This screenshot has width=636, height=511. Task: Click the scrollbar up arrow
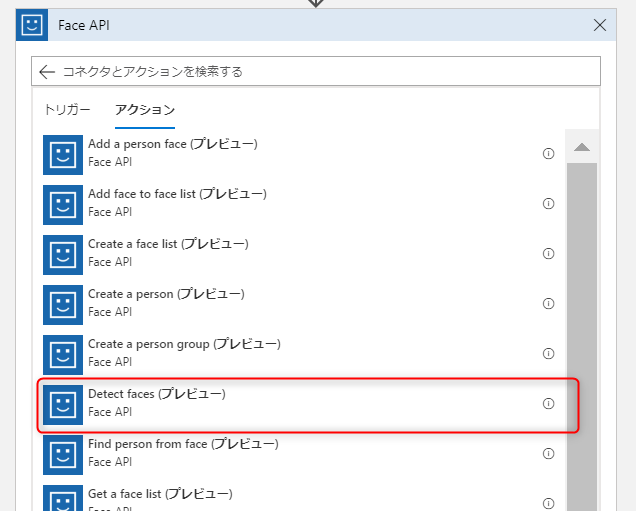582,147
